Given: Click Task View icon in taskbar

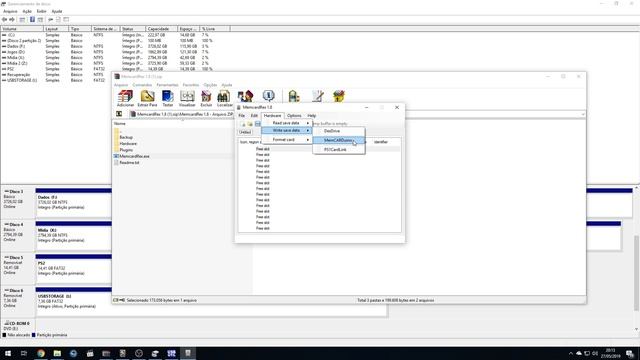Looking at the screenshot, I should (x=24, y=353).
